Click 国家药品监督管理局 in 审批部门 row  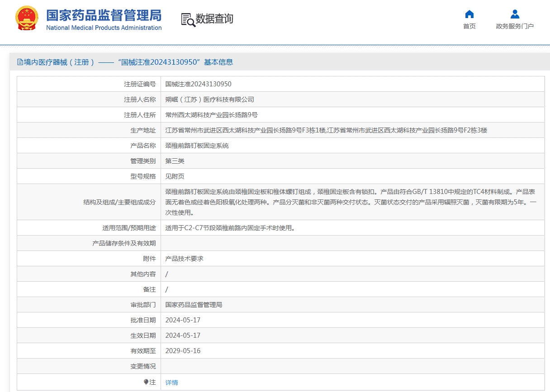pyautogui.click(x=194, y=305)
